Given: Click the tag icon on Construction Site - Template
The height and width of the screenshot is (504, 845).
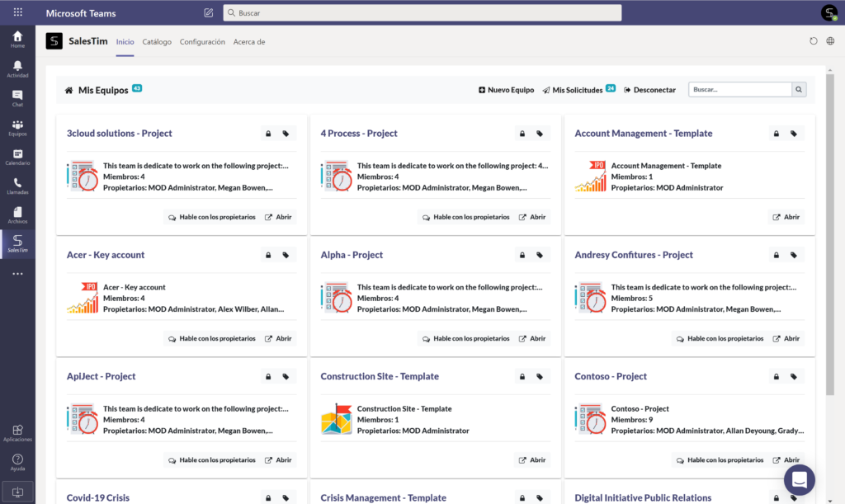Looking at the screenshot, I should click(x=540, y=377).
